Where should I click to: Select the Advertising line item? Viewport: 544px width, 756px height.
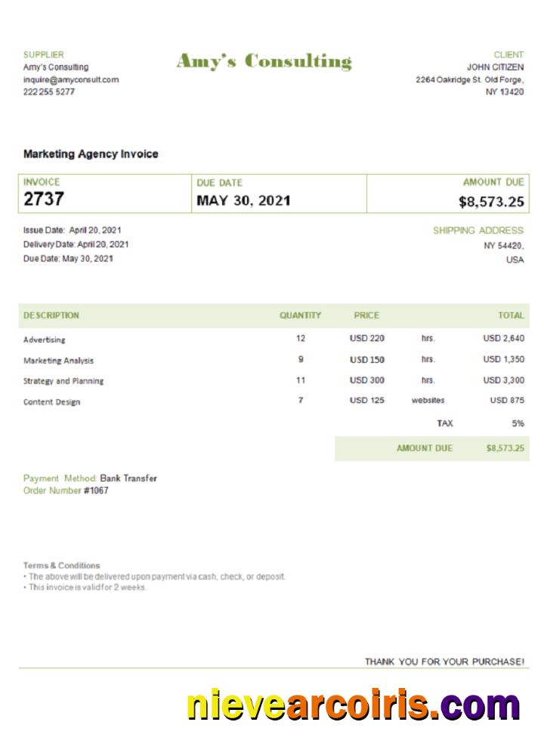pos(45,340)
